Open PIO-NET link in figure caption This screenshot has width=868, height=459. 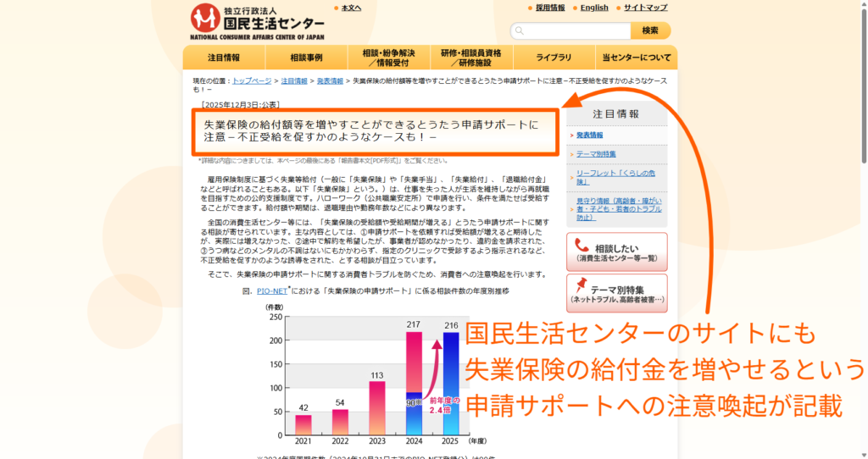[272, 290]
